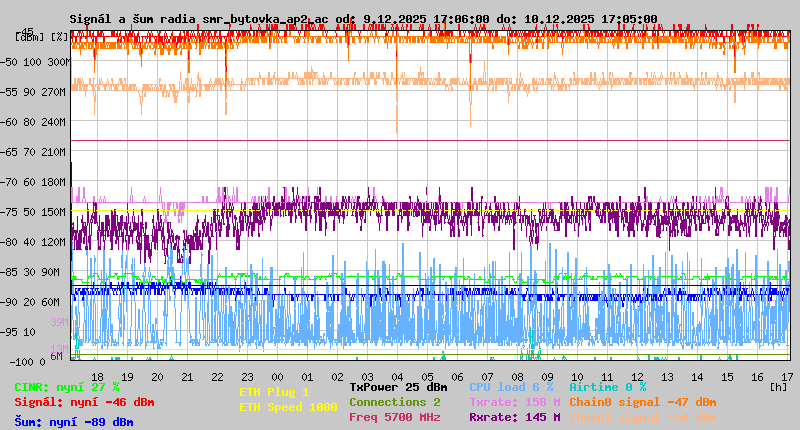
Task: Click the '-70 60 180M' y-axis label
Action: 33,182
